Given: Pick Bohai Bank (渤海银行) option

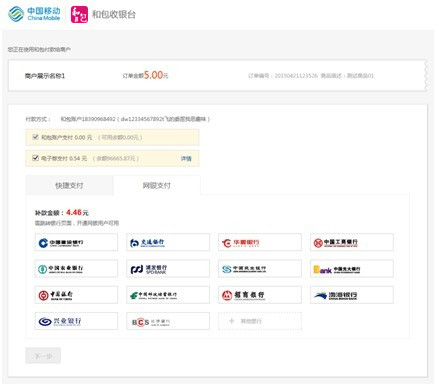Looking at the screenshot, I should [x=352, y=295].
